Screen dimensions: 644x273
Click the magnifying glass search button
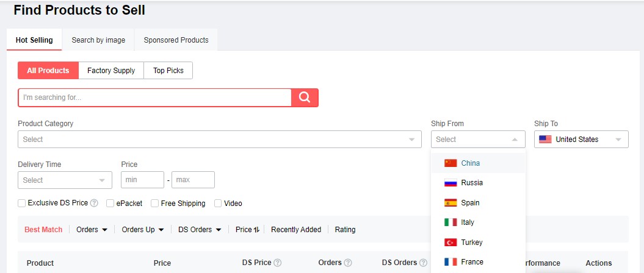pyautogui.click(x=305, y=97)
